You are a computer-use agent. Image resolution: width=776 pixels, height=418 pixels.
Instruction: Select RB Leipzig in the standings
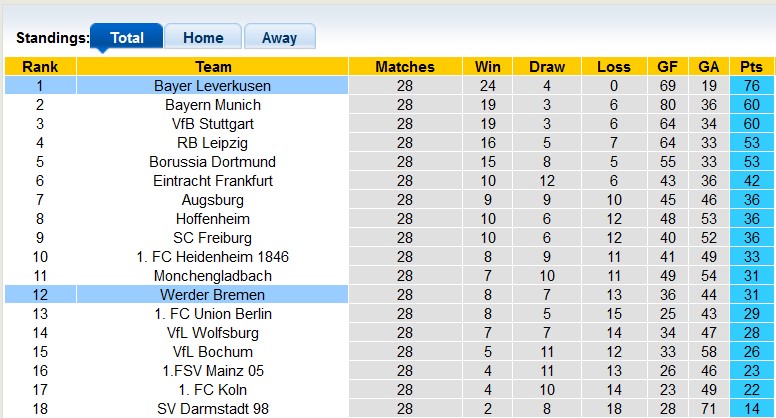click(212, 143)
